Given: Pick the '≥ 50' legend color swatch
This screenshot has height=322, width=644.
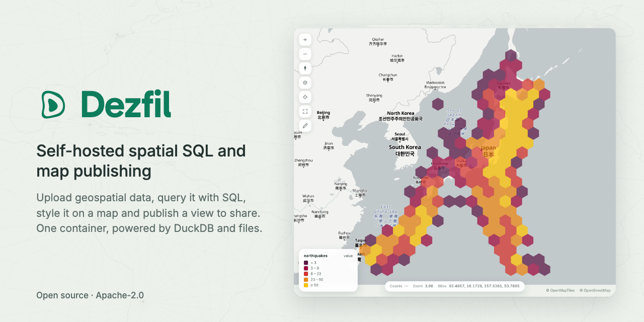Looking at the screenshot, I should click(x=306, y=285).
